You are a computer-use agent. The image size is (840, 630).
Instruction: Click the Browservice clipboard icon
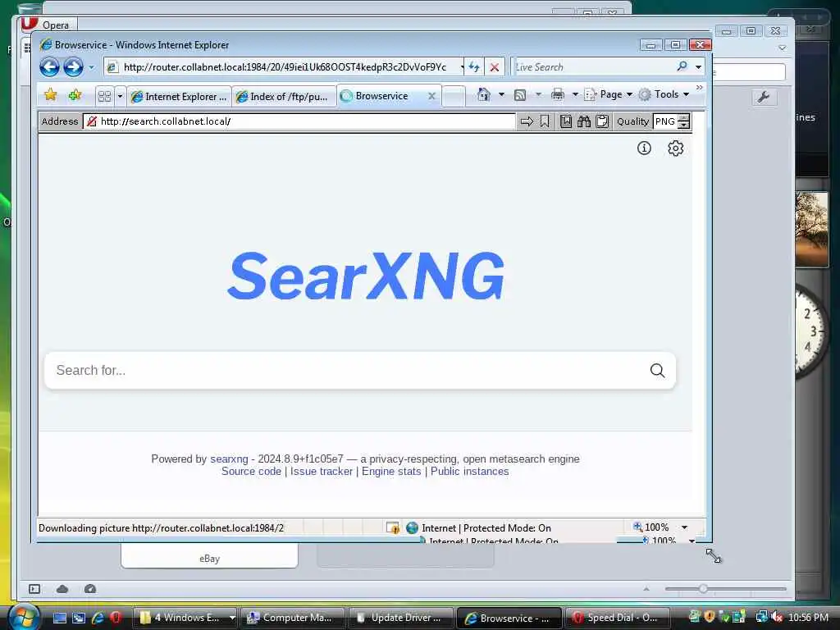pos(602,121)
